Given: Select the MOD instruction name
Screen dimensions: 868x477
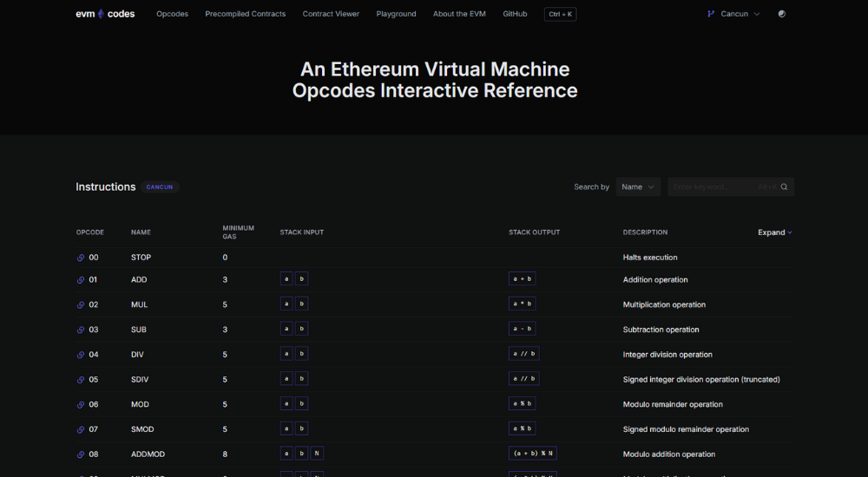Looking at the screenshot, I should click(x=140, y=404).
